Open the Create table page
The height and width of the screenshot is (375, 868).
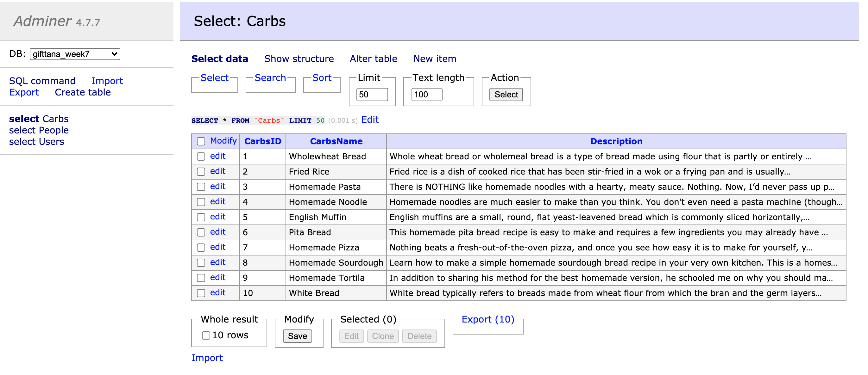click(83, 92)
